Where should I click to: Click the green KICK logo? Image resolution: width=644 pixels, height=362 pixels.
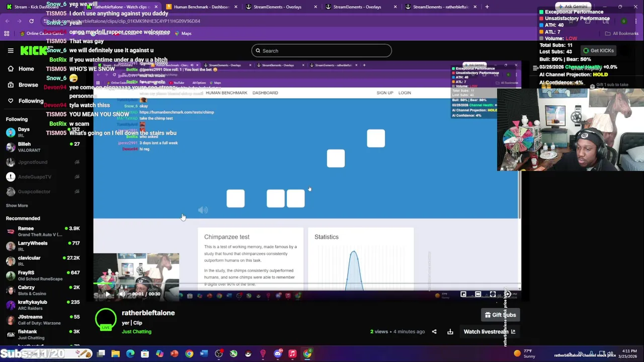click(33, 50)
